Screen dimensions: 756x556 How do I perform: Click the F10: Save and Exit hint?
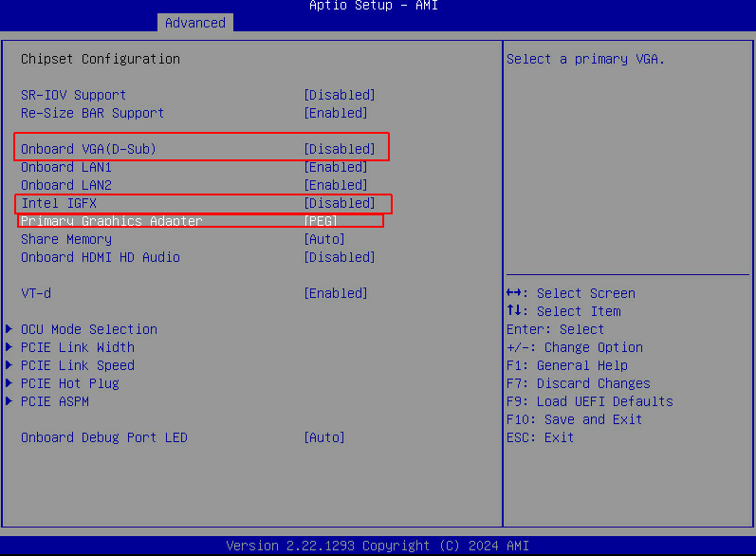click(x=574, y=419)
